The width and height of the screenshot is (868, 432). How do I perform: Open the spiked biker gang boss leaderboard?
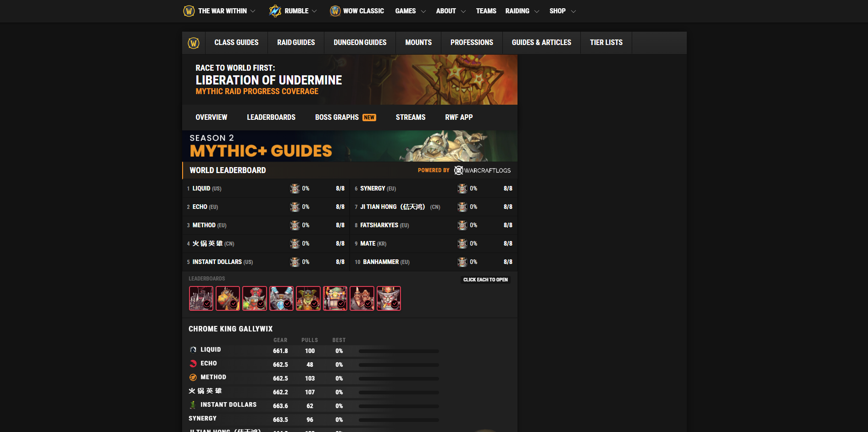tap(201, 298)
